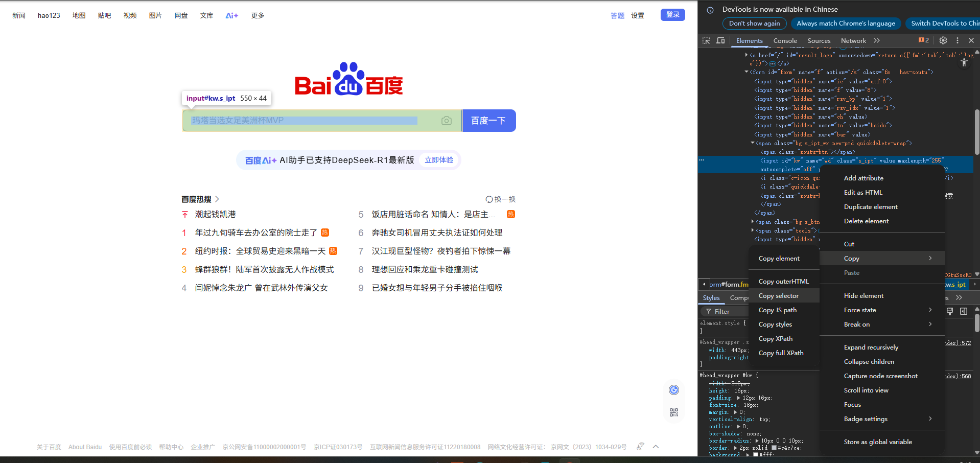Click the footer up-arrow collapse icon
Viewport: 980px width, 463px height.
click(656, 447)
